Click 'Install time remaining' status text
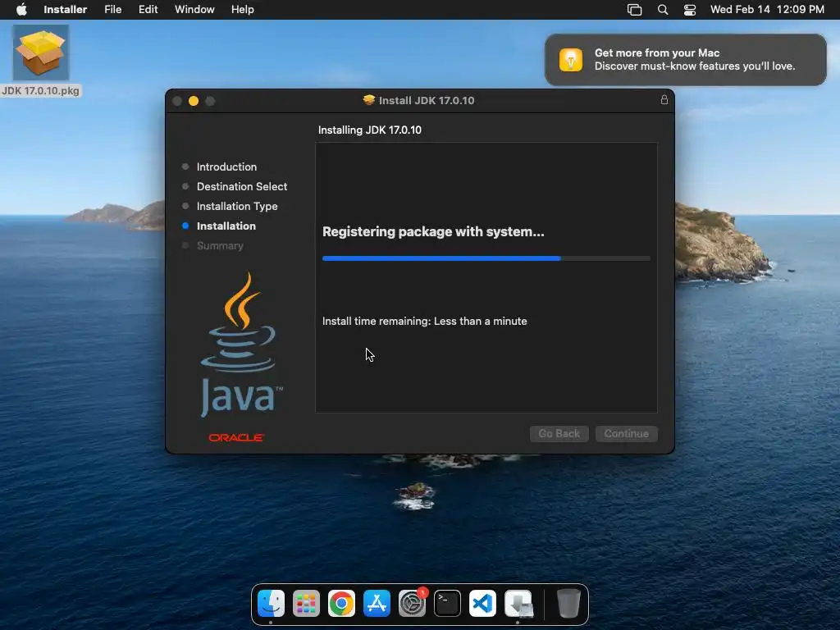The height and width of the screenshot is (630, 840). [x=424, y=321]
